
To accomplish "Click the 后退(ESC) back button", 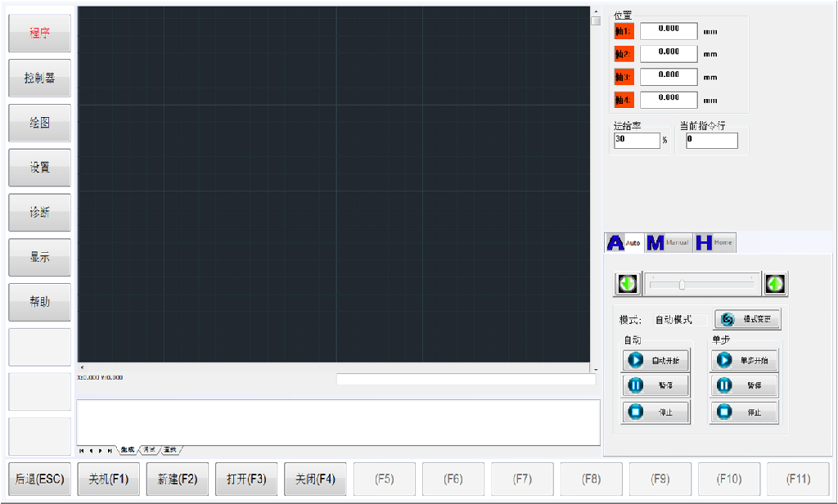I will 39,479.
